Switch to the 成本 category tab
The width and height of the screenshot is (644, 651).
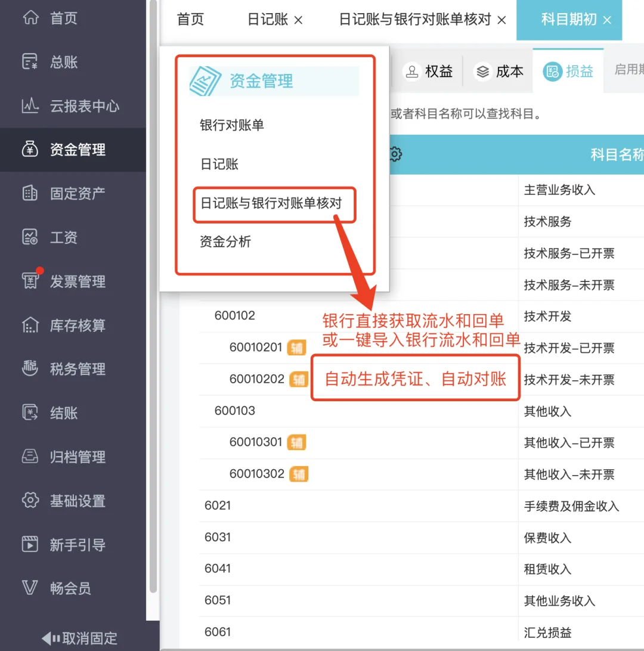coord(498,71)
